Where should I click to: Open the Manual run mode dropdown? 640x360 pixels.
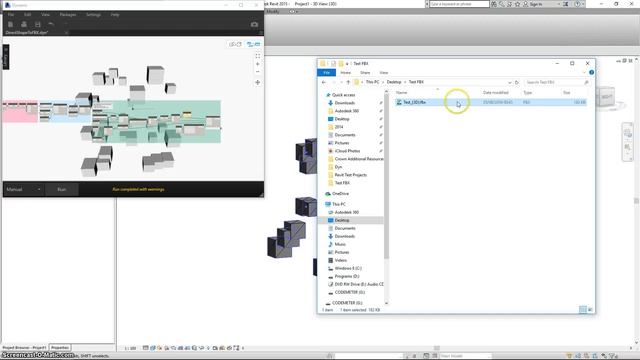(24, 189)
